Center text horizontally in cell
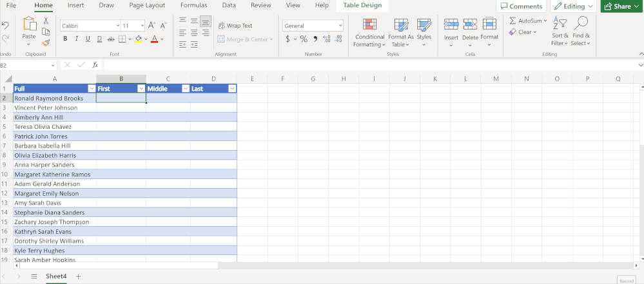This screenshot has width=644, height=284. tap(194, 32)
